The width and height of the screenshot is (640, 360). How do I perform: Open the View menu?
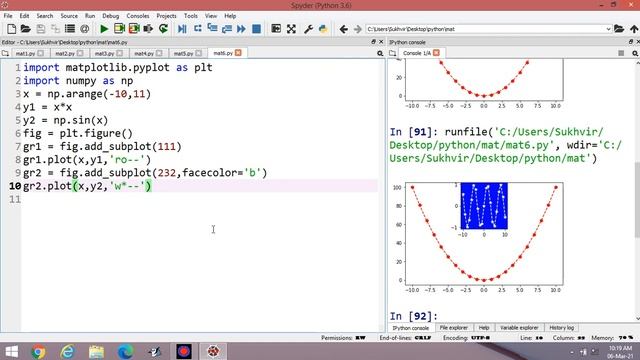[x=211, y=16]
